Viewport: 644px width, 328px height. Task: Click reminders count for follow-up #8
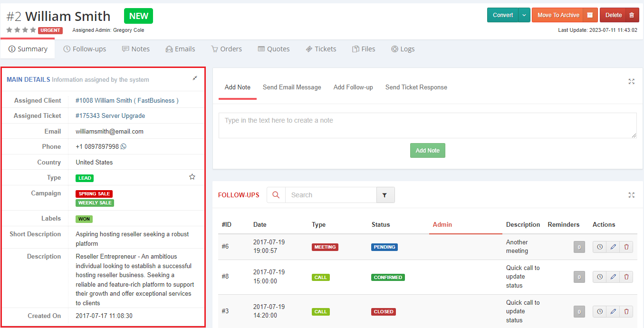(x=579, y=277)
